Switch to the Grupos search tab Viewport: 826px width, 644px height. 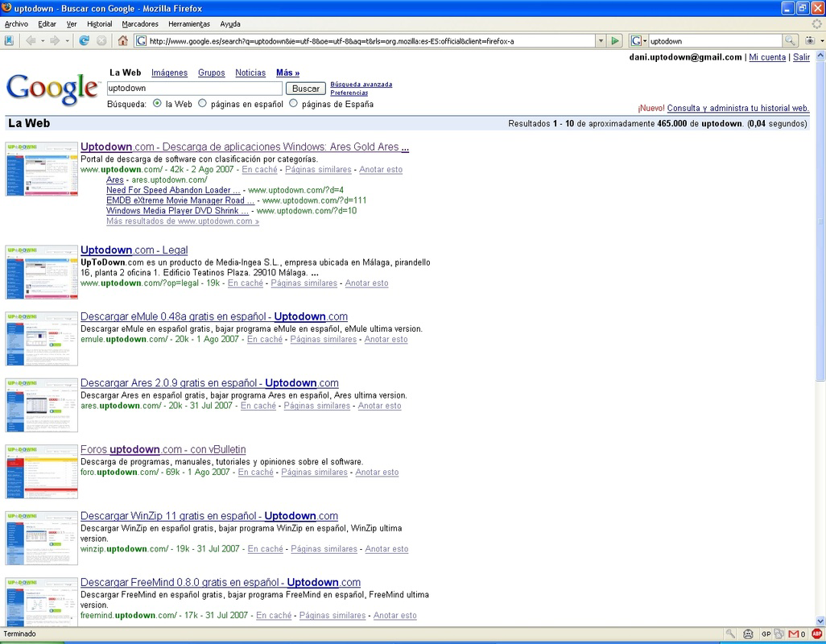click(211, 72)
